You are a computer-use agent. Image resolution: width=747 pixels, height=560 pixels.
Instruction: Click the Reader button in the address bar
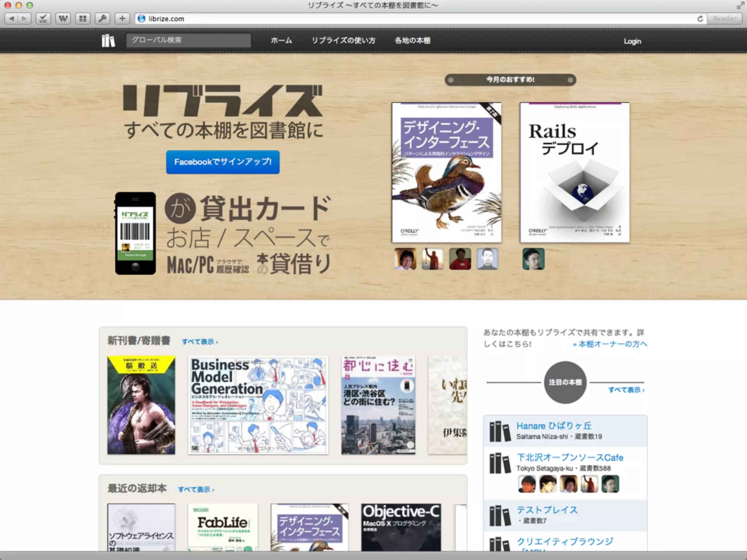coord(724,19)
